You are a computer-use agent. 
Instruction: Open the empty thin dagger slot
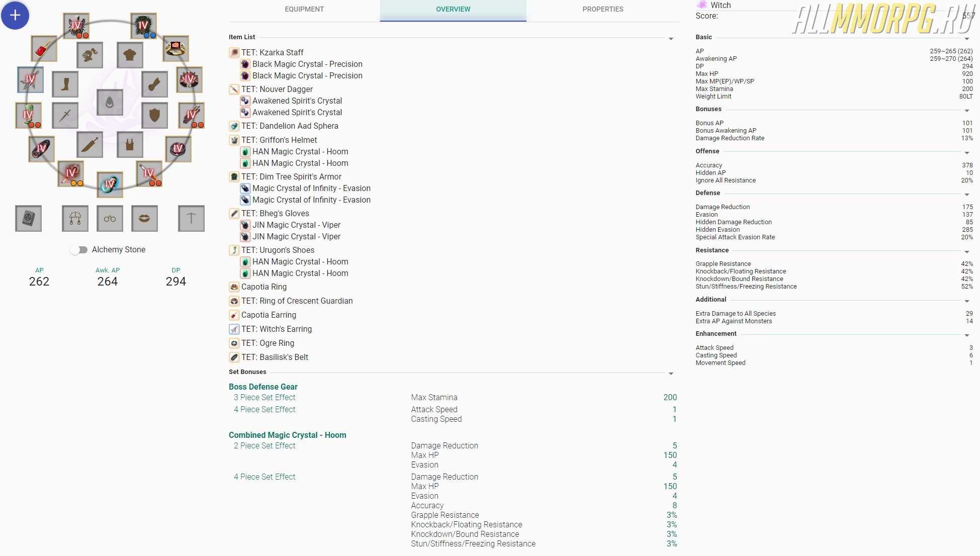[x=65, y=115]
